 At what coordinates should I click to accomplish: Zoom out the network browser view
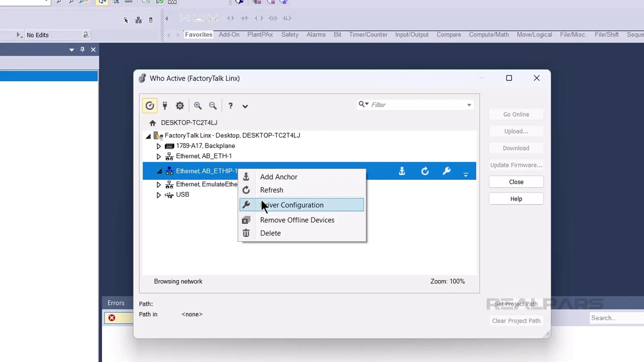[213, 106]
